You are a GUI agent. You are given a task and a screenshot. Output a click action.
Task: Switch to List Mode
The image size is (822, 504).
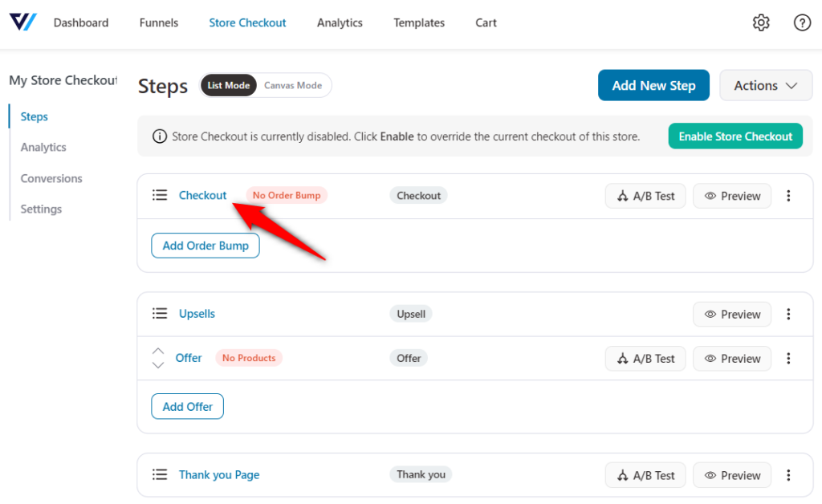point(229,85)
